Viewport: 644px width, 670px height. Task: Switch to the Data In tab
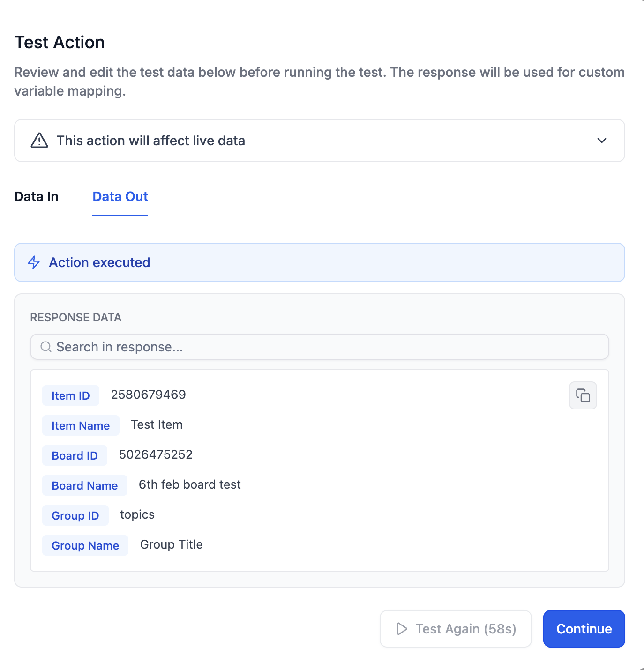pyautogui.click(x=37, y=197)
